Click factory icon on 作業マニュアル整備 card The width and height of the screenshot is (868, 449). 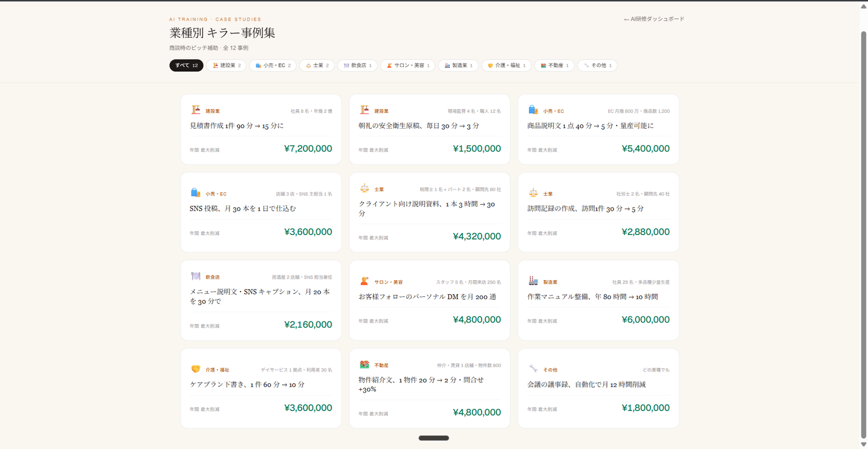point(533,281)
